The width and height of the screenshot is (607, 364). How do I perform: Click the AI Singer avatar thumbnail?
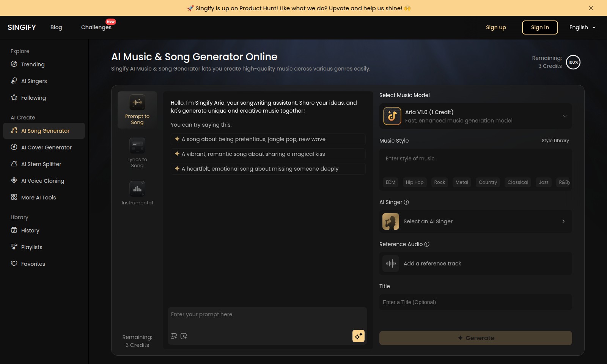tap(391, 221)
